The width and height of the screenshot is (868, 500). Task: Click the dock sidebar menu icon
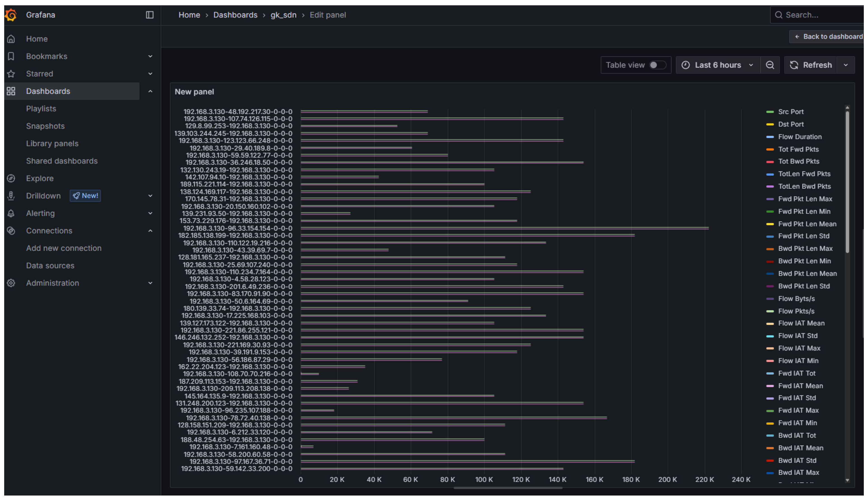pos(150,15)
